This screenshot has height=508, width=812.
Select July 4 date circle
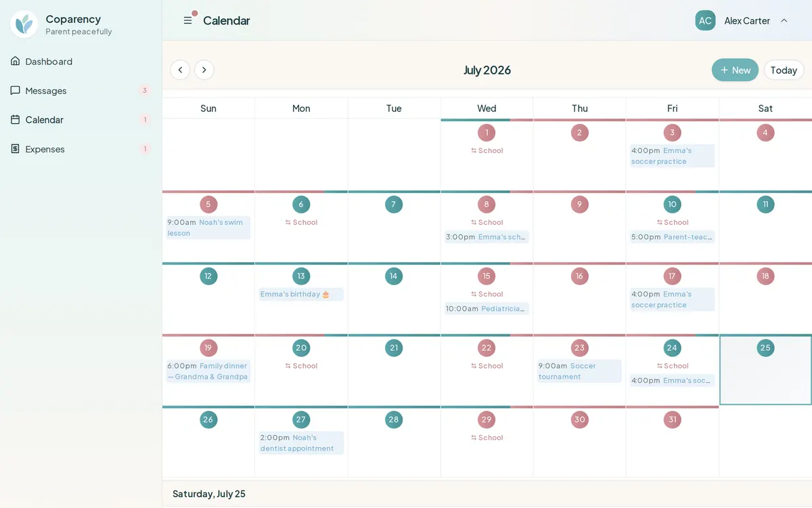(765, 133)
